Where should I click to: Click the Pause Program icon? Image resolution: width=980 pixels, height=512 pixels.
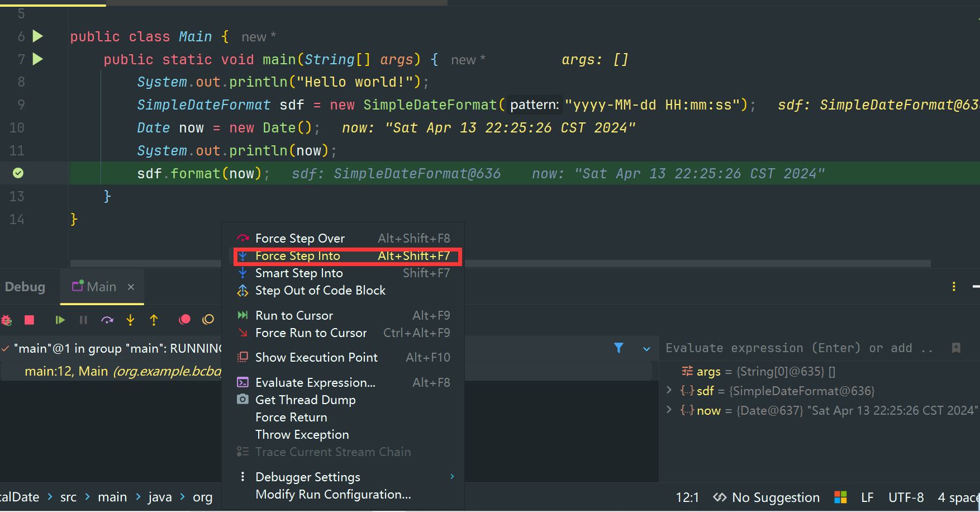(83, 320)
